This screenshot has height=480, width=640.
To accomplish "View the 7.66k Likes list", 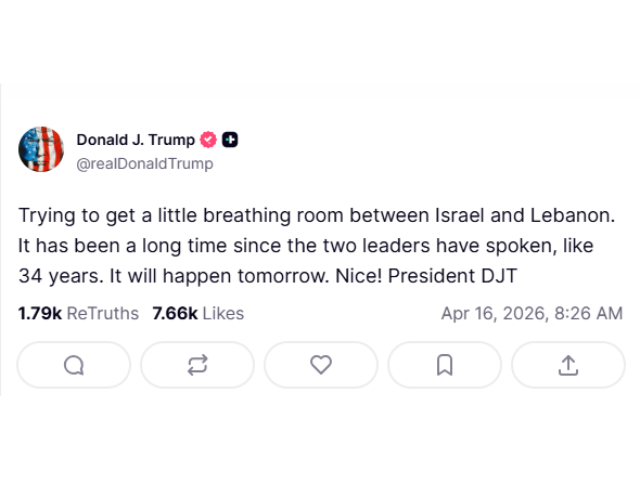I will [198, 313].
